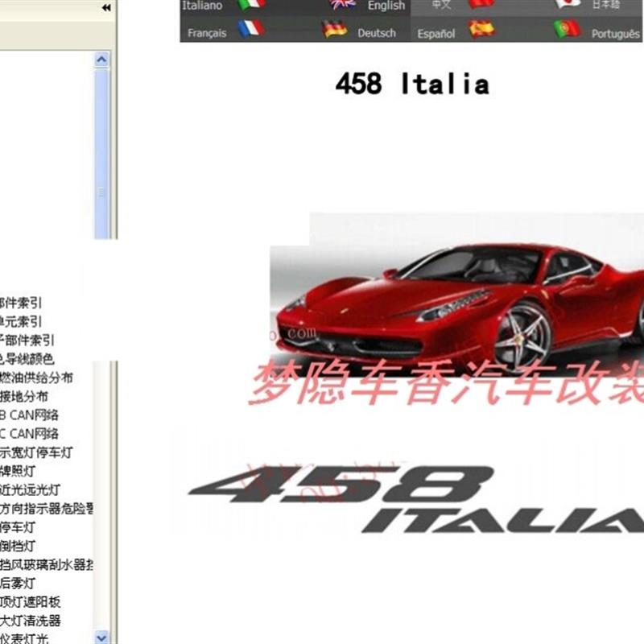Viewport: 644px width, 644px height.
Task: Click the list scrollbar down arrow
Action: point(101,637)
